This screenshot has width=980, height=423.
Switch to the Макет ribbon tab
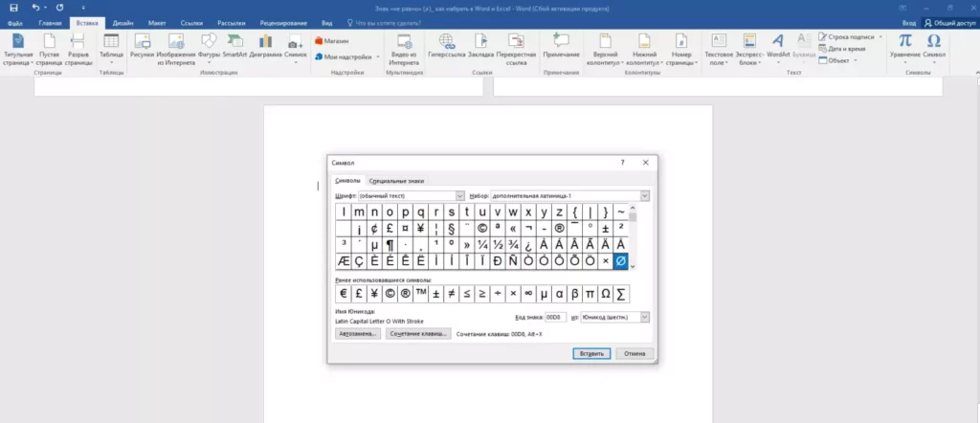pyautogui.click(x=157, y=23)
